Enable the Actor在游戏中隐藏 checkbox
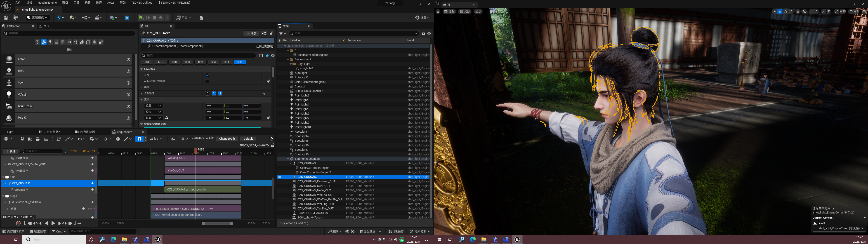Viewport: 868px width, 244px height. point(207,81)
